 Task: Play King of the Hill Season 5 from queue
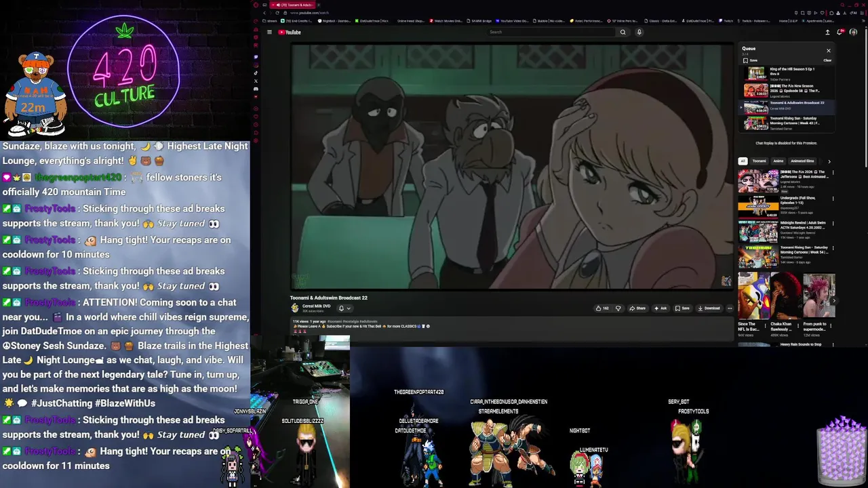coord(787,73)
